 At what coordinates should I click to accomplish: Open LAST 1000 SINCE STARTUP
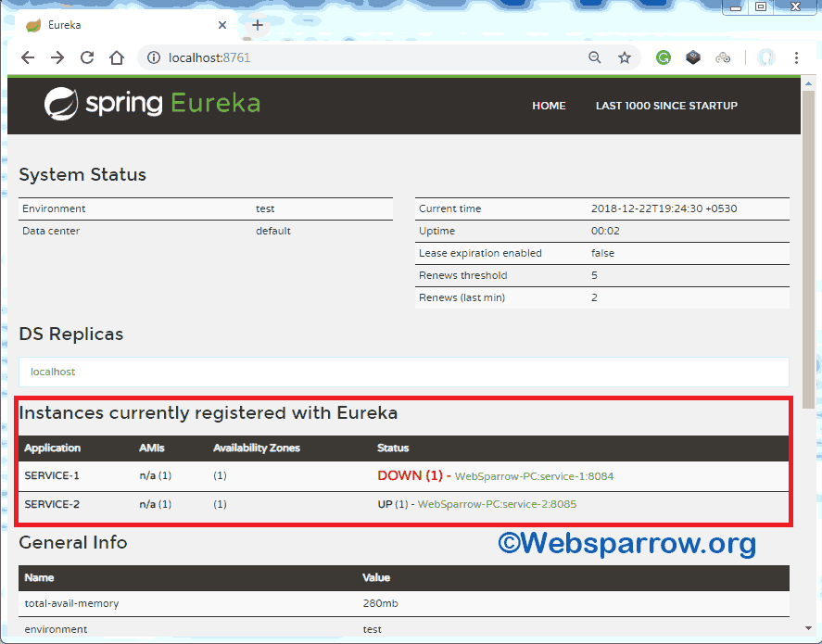click(x=666, y=106)
